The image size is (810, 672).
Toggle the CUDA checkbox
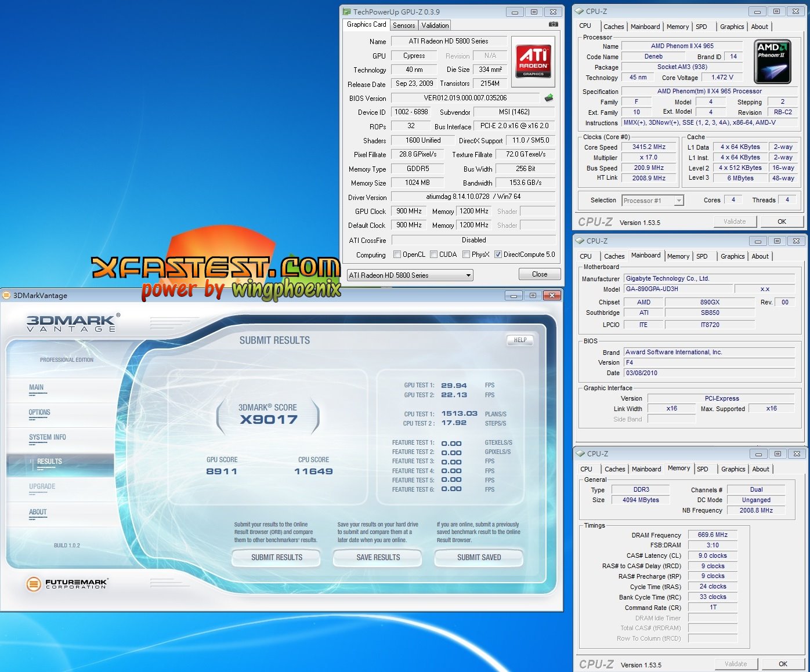point(433,255)
